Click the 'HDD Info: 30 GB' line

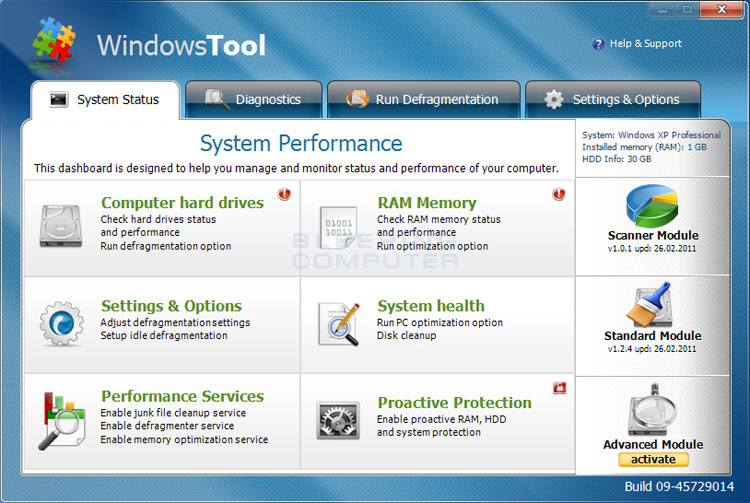[x=617, y=159]
